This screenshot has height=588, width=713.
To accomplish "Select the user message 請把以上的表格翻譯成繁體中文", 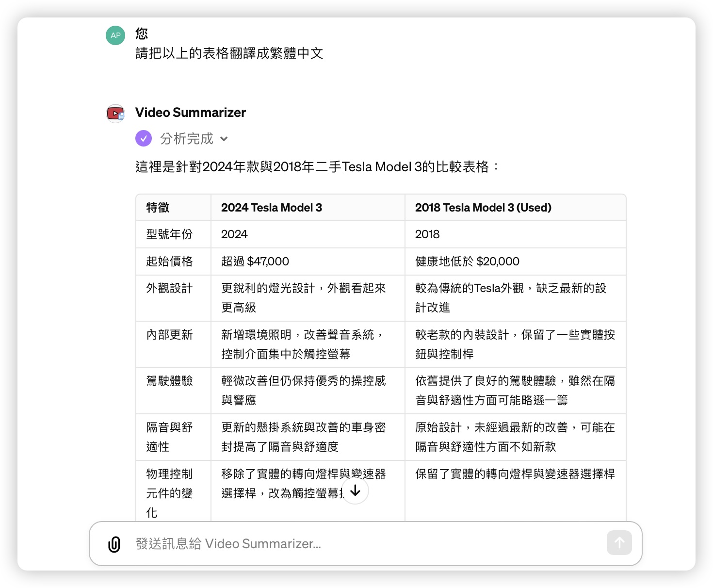I will pyautogui.click(x=229, y=53).
